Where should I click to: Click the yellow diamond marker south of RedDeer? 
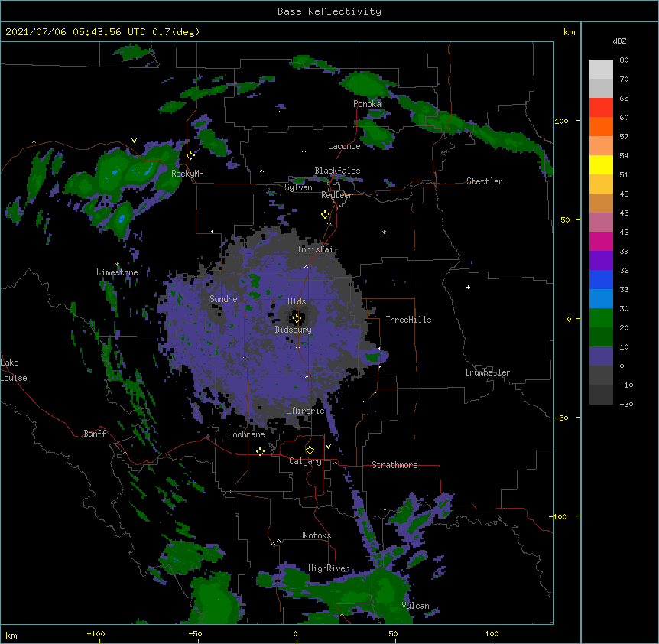(x=326, y=214)
